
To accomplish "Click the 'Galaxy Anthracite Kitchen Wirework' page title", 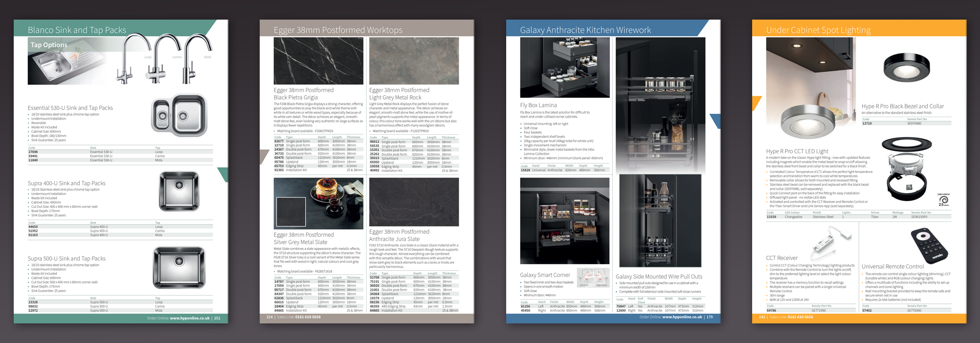I will tap(586, 30).
